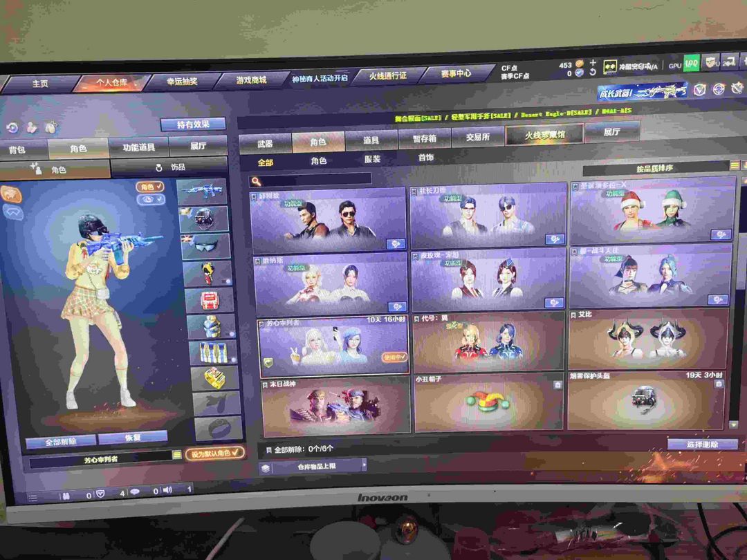Check the 全部解除 checkbox below the grid
Image resolution: width=747 pixels, height=560 pixels.
click(x=268, y=450)
